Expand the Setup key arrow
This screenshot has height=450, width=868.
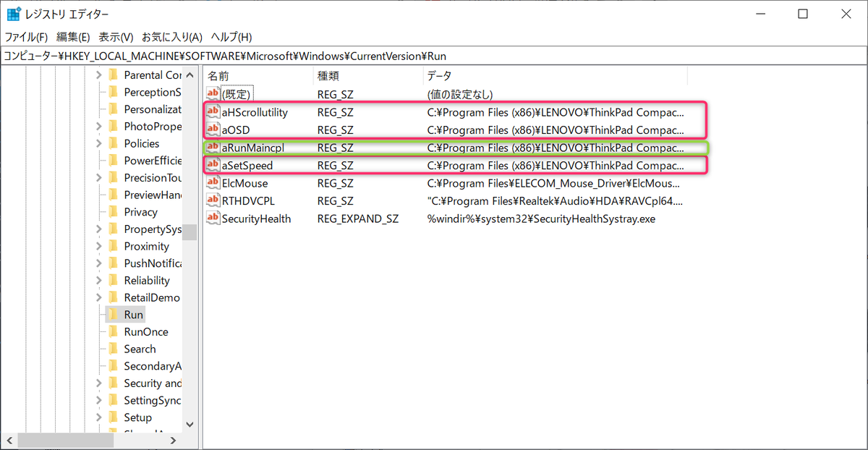coord(98,417)
